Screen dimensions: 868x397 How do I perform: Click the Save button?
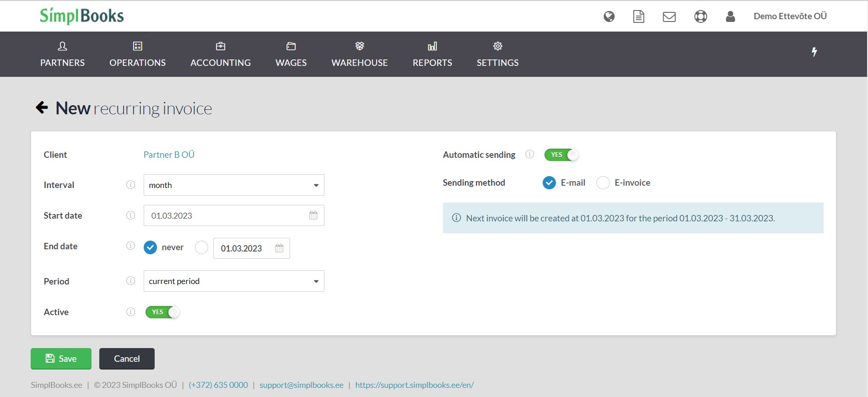click(x=61, y=359)
